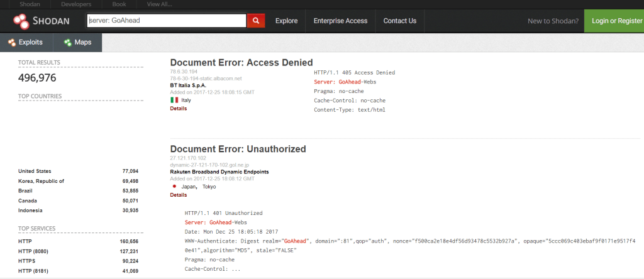This screenshot has height=279, width=644.
Task: Click total results count 496,976
Action: 37,78
